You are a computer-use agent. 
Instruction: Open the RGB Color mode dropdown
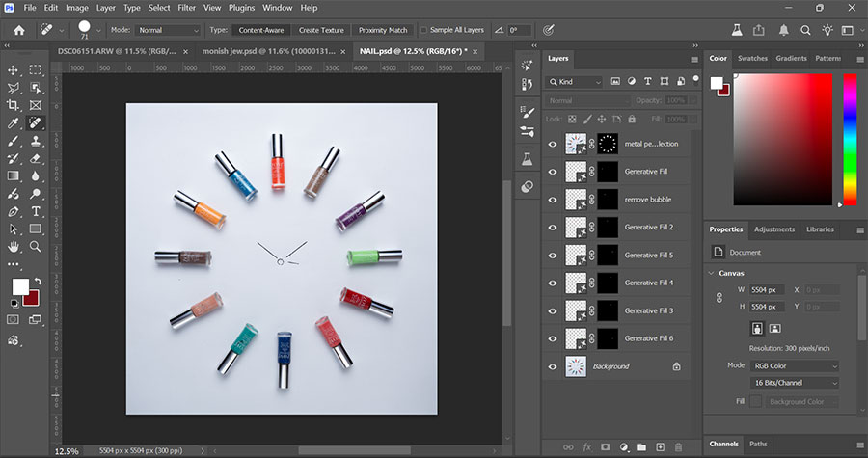pyautogui.click(x=795, y=365)
